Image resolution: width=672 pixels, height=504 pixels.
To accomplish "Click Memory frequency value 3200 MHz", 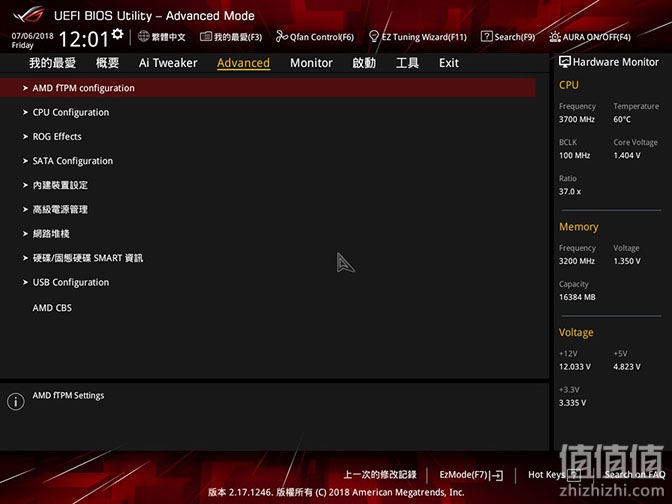I will click(x=576, y=261).
